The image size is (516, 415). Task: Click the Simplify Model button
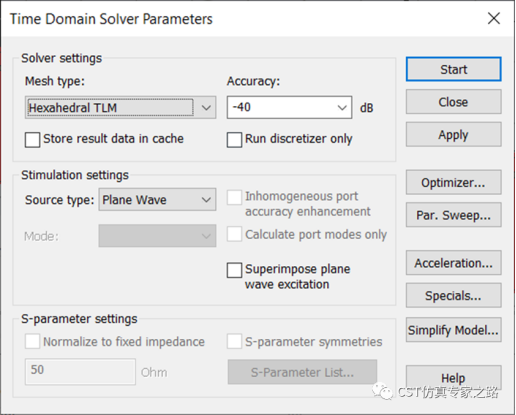point(453,330)
